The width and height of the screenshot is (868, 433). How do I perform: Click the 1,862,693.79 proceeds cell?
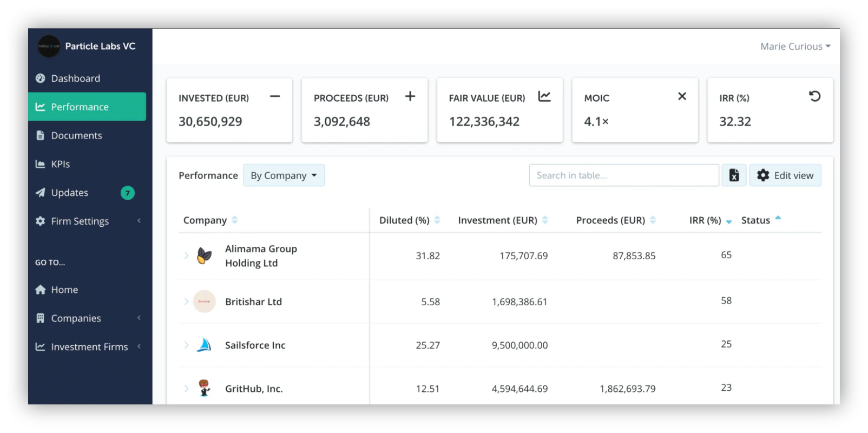click(x=627, y=389)
